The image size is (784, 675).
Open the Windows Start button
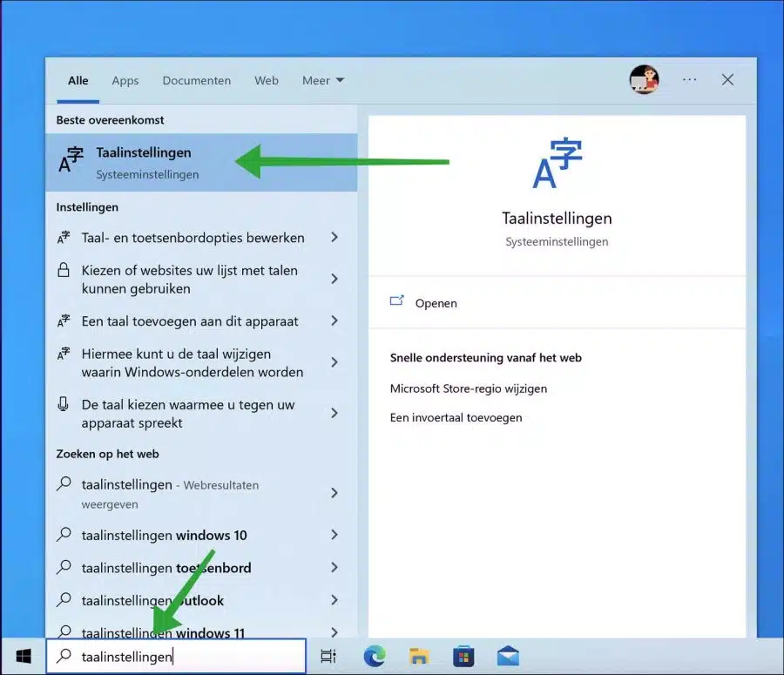pos(24,656)
